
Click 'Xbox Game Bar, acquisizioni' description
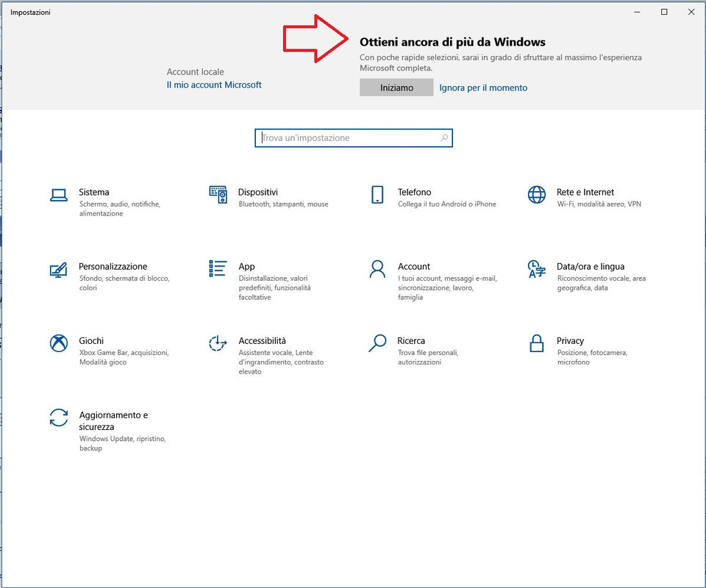124,357
